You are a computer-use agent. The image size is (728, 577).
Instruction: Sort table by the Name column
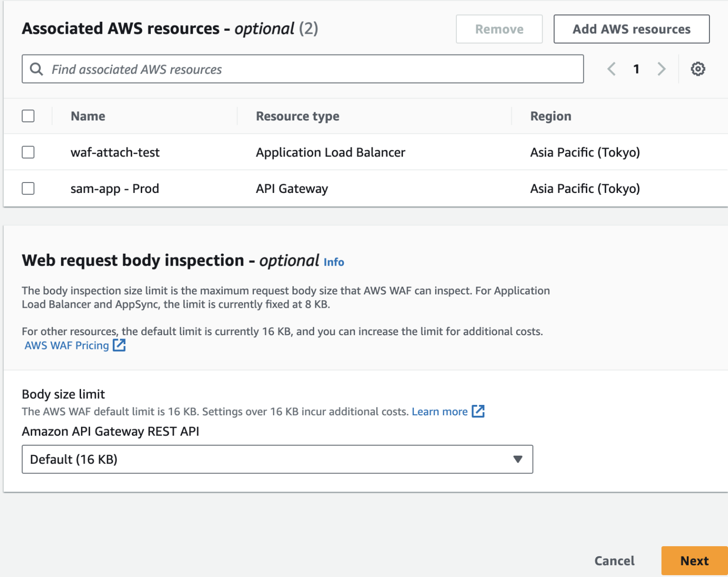click(x=88, y=116)
